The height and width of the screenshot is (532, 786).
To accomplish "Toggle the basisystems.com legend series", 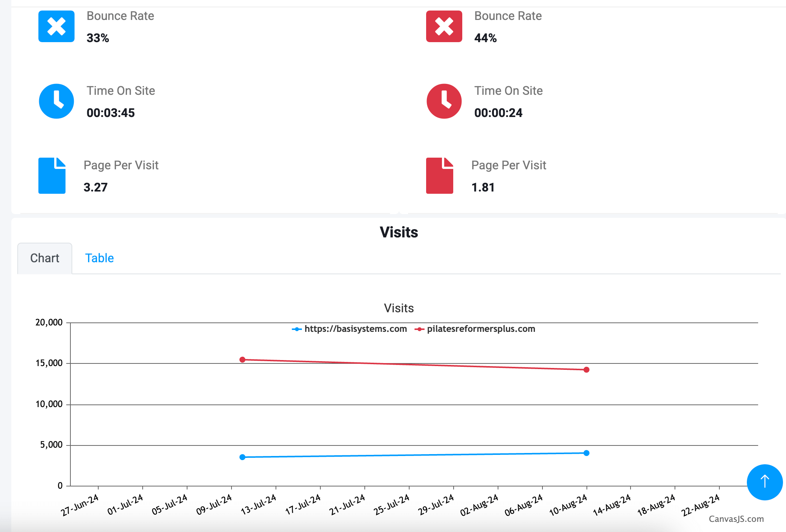I will click(355, 329).
